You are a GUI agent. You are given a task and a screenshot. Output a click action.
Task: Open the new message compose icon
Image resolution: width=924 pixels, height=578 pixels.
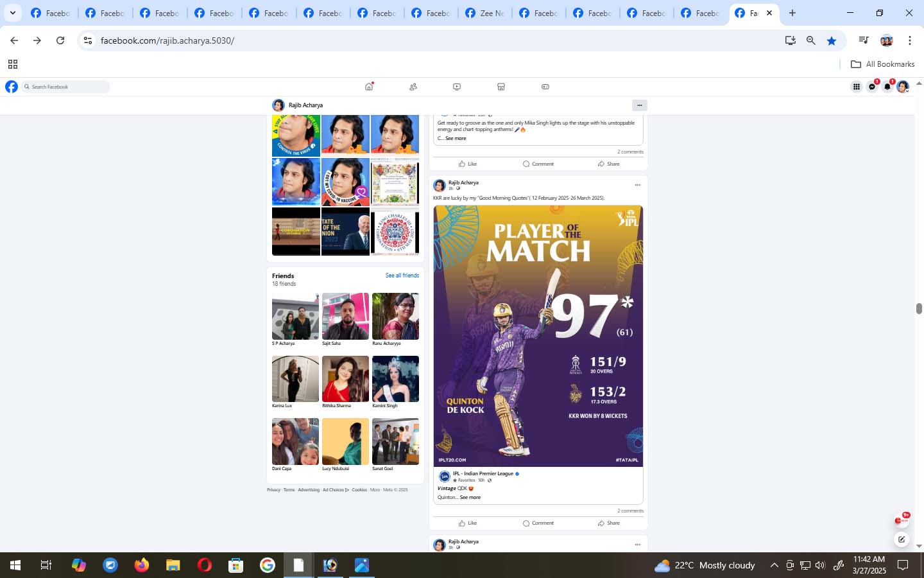pos(902,539)
